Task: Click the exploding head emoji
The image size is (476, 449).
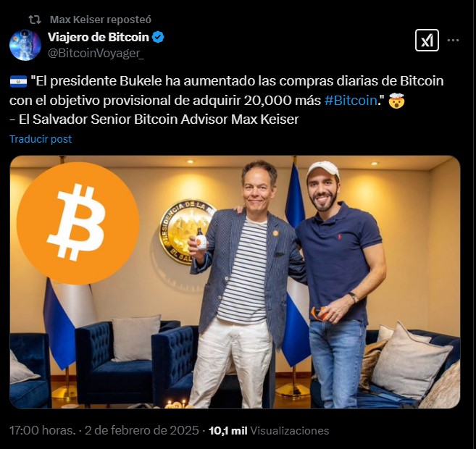Action: tap(396, 101)
